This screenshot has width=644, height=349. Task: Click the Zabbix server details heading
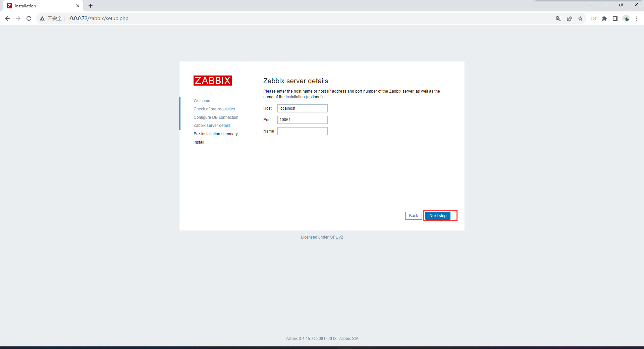pos(296,81)
